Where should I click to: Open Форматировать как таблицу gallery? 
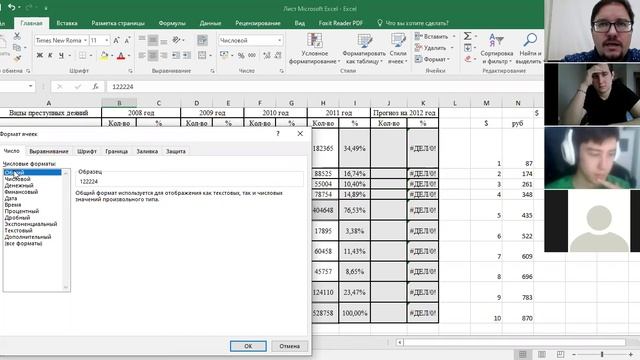[364, 49]
